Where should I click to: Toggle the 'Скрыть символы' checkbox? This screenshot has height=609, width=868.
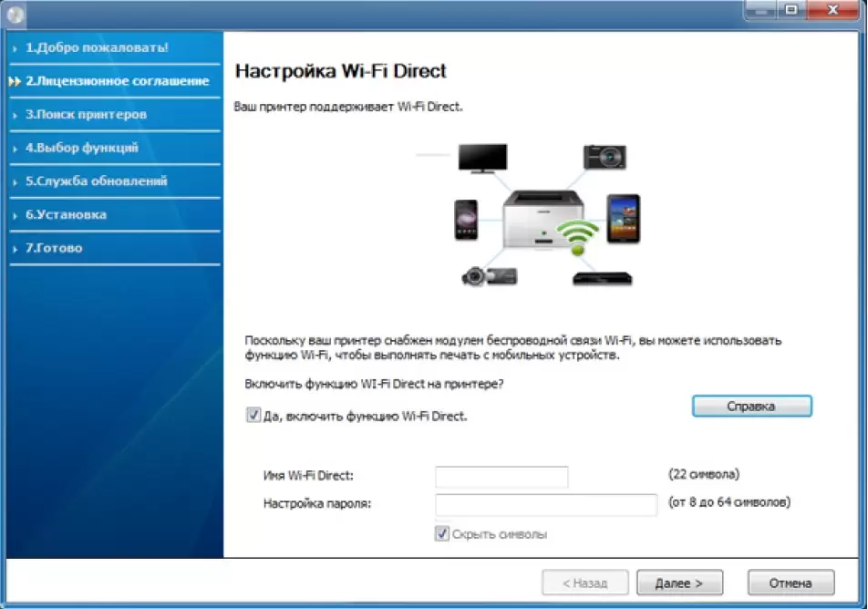[x=442, y=534]
